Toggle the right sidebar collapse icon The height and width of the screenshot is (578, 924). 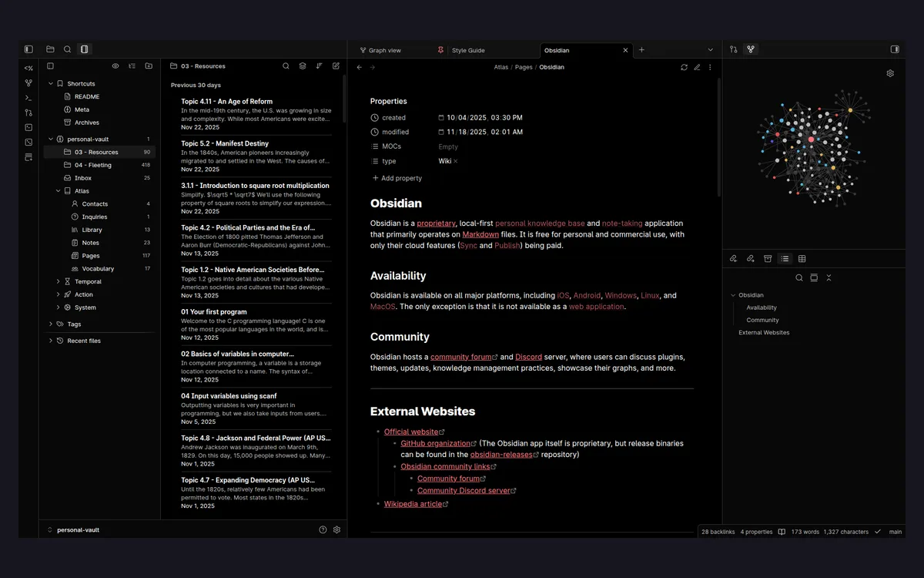pyautogui.click(x=895, y=49)
